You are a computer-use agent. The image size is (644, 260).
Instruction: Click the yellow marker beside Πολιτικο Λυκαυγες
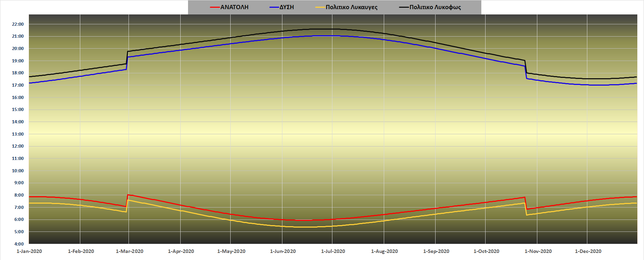(320, 7)
